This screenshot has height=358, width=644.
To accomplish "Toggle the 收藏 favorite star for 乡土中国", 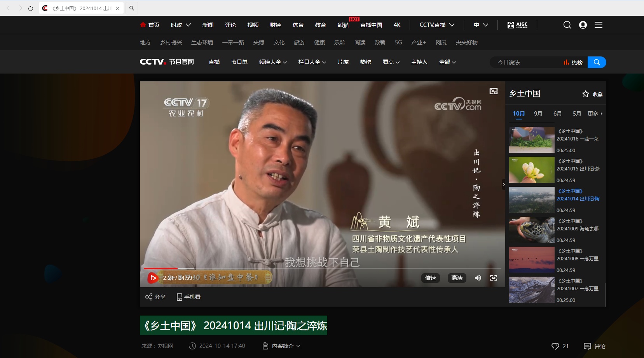I will click(x=585, y=93).
